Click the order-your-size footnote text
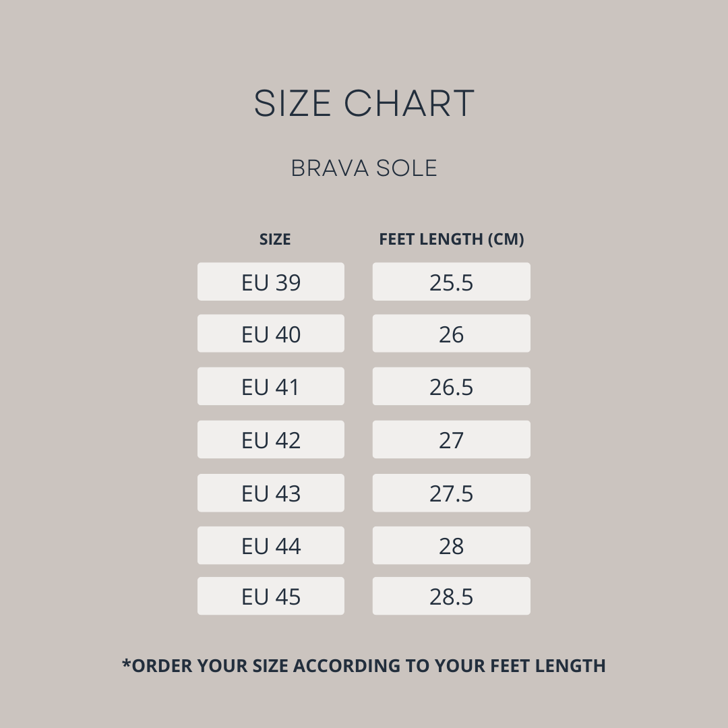This screenshot has width=728, height=728. coord(364,666)
